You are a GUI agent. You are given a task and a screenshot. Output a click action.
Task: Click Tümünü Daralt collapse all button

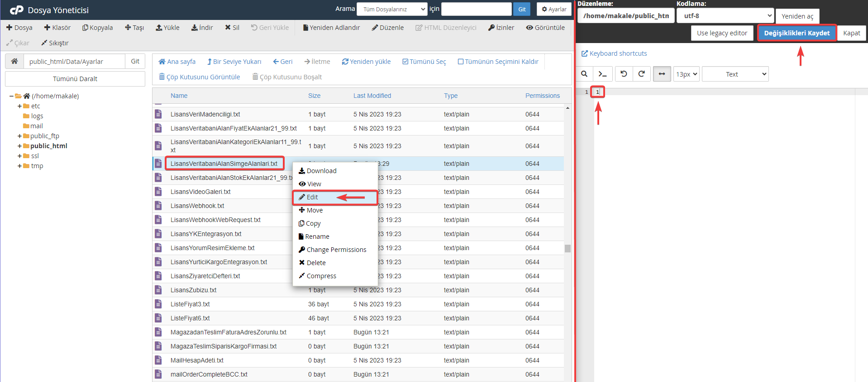(75, 79)
